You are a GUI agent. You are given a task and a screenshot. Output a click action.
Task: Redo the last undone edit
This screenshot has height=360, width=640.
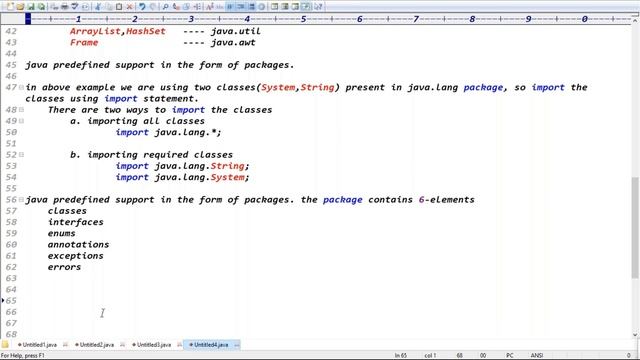[x=152, y=7]
